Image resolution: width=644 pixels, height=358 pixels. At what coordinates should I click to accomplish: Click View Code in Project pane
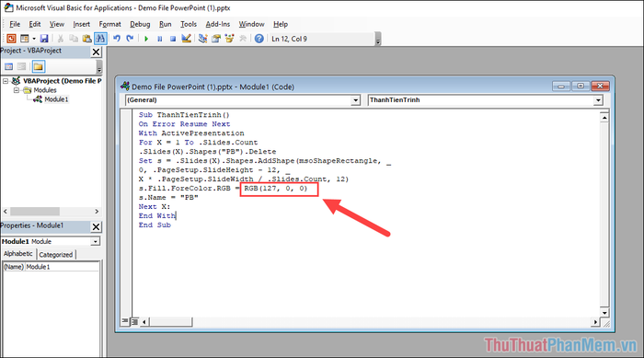click(8, 66)
